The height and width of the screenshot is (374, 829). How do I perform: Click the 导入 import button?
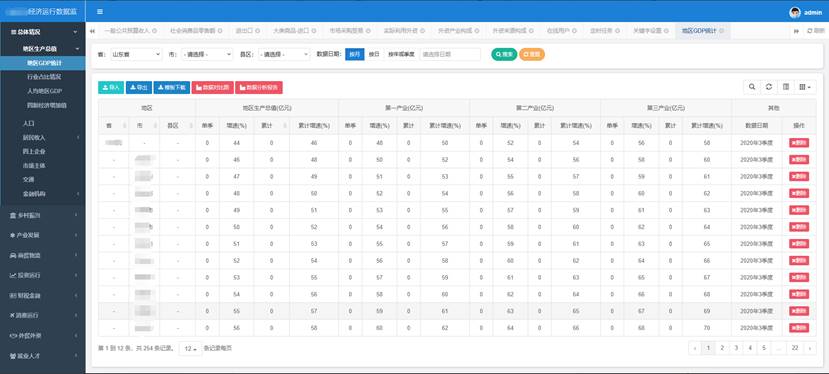point(111,88)
